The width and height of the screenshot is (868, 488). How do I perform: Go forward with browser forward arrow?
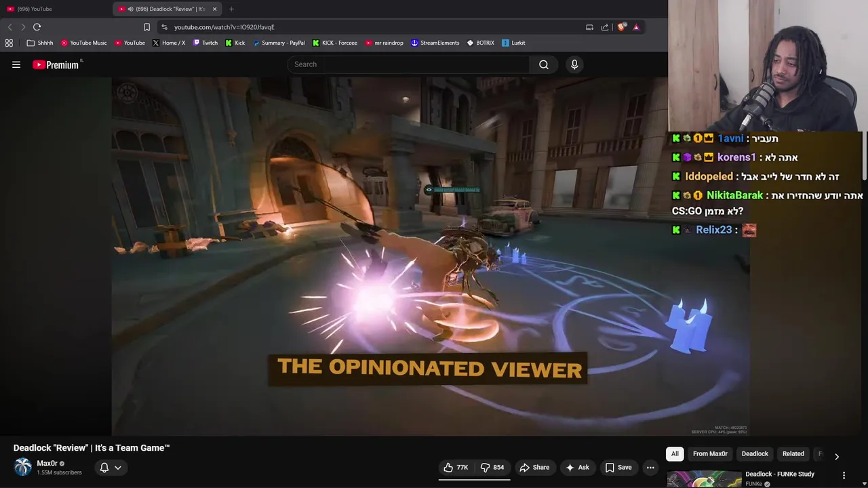pyautogui.click(x=22, y=27)
